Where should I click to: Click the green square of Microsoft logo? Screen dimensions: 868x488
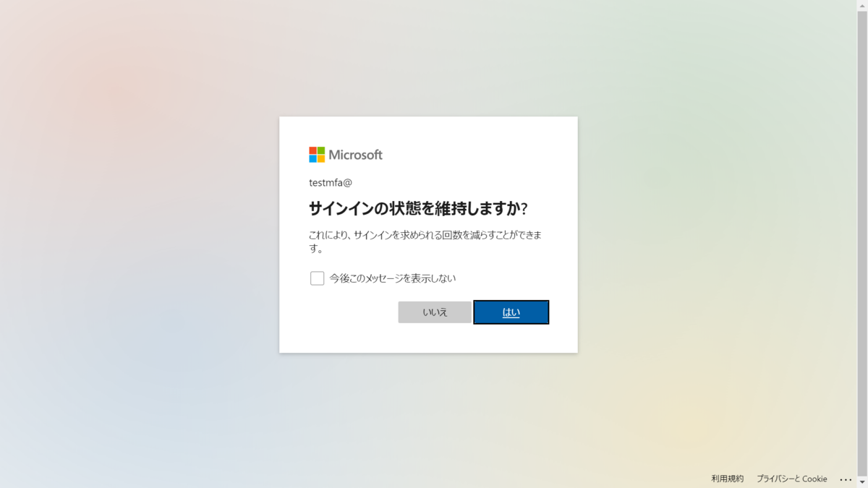[x=321, y=150]
